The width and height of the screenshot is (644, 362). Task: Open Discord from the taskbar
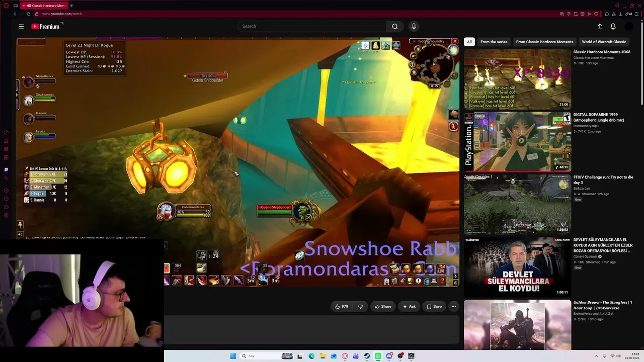pyautogui.click(x=389, y=356)
